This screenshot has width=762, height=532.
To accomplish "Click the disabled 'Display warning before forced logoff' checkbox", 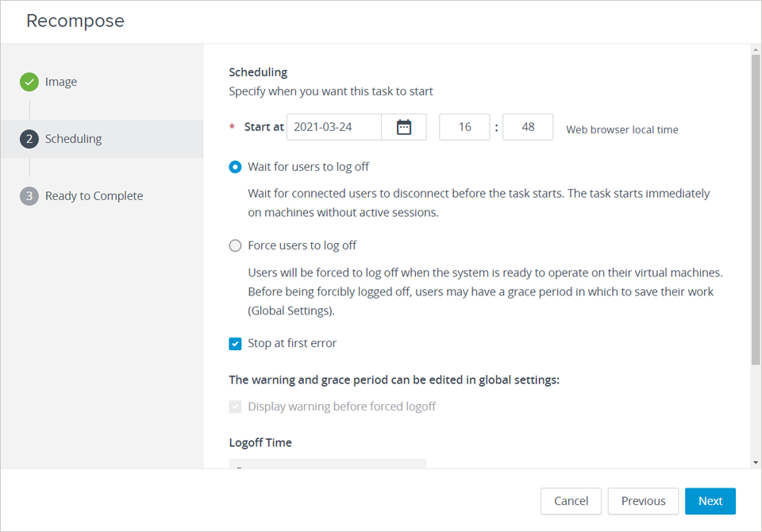I will pyautogui.click(x=235, y=406).
